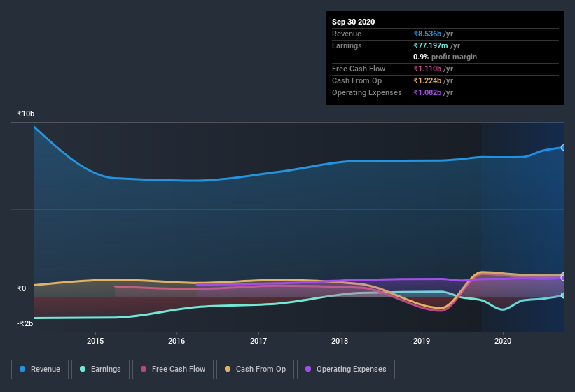Click the ₹77.197m earnings value
This screenshot has width=575, height=392.
click(x=431, y=45)
